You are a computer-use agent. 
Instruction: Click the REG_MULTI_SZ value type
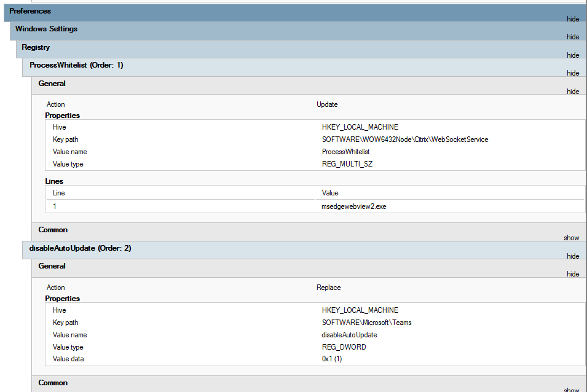pyautogui.click(x=347, y=164)
